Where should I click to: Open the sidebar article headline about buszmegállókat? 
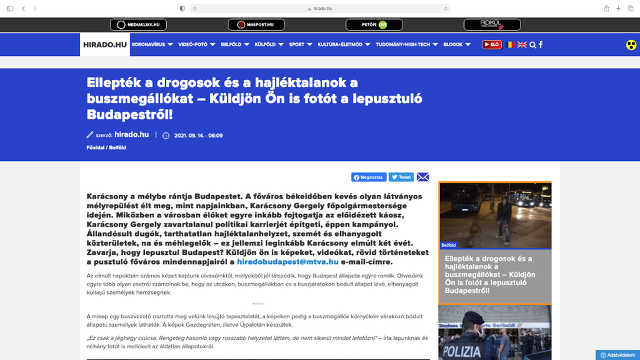[490, 275]
